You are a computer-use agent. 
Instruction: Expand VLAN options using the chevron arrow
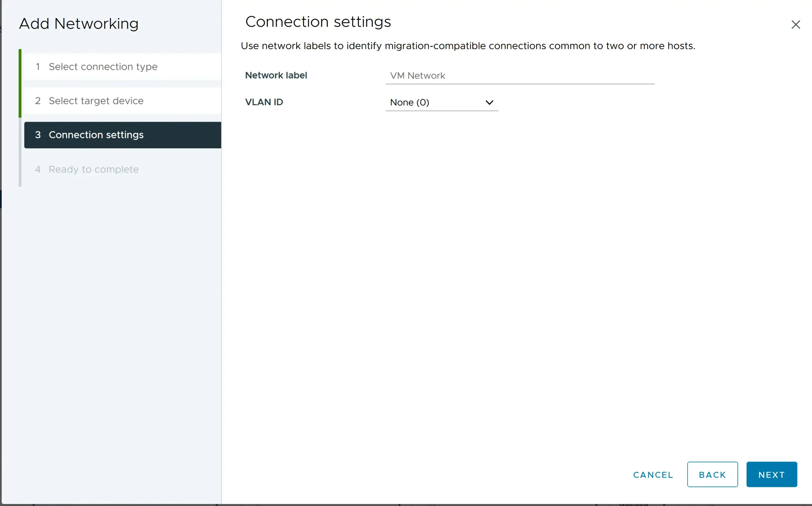click(489, 102)
